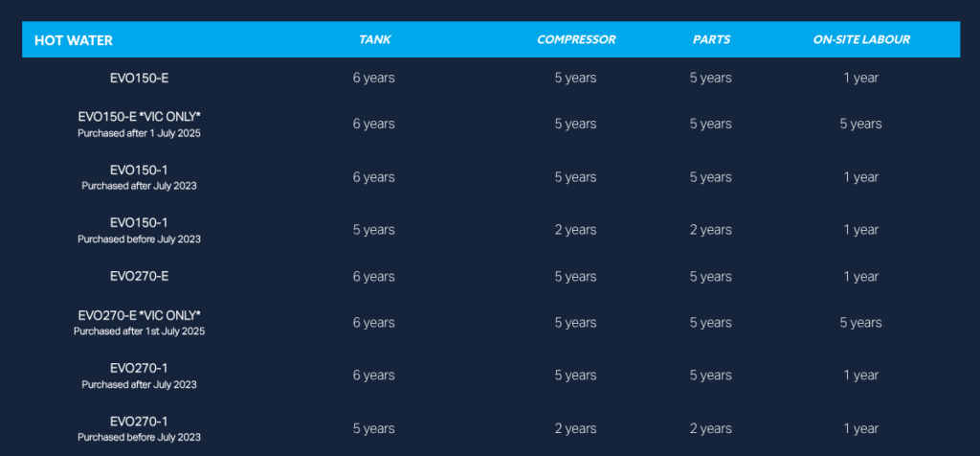The height and width of the screenshot is (456, 980).
Task: Select EVO270-1 'Purchased after July 2023' subtitle
Action: pyautogui.click(x=139, y=385)
